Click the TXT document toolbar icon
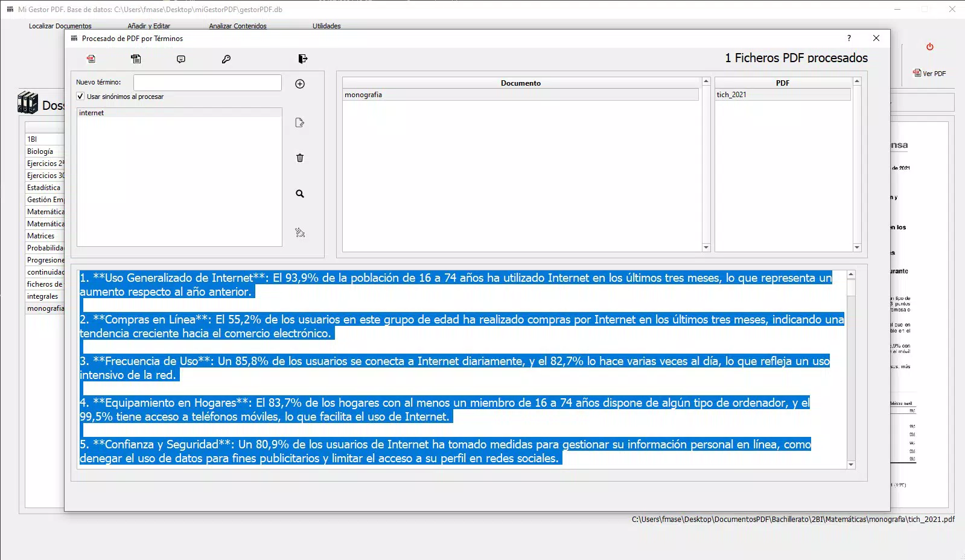 [x=136, y=59]
